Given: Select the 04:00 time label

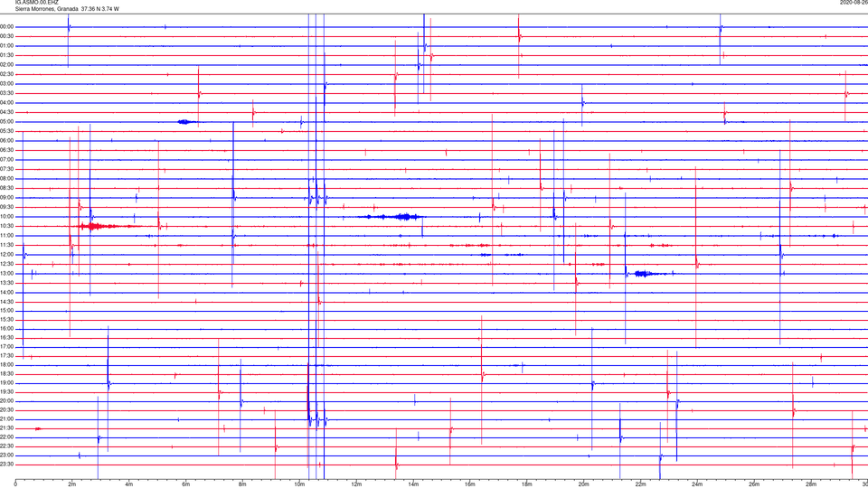Looking at the screenshot, I should [x=6, y=102].
